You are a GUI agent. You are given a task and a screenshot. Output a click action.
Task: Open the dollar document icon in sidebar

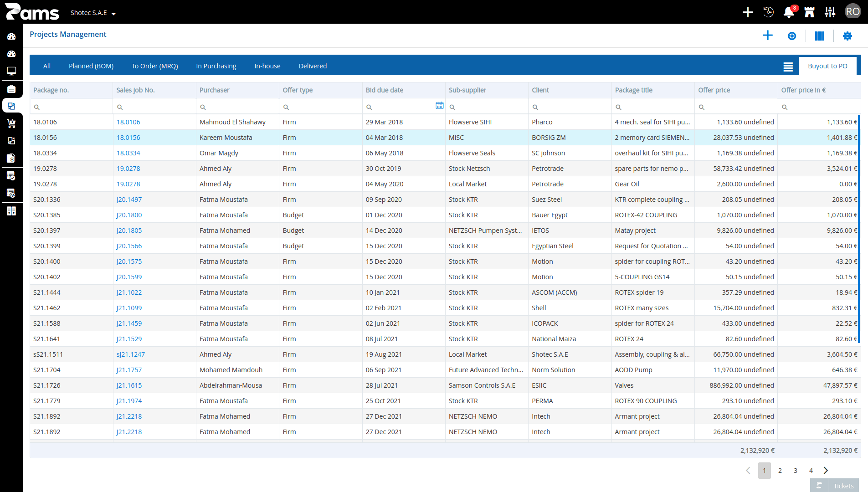point(11,158)
